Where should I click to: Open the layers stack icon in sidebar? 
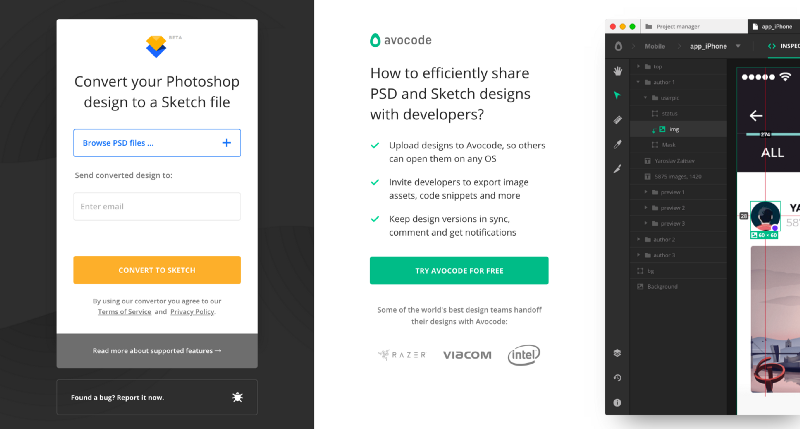pyautogui.click(x=617, y=353)
